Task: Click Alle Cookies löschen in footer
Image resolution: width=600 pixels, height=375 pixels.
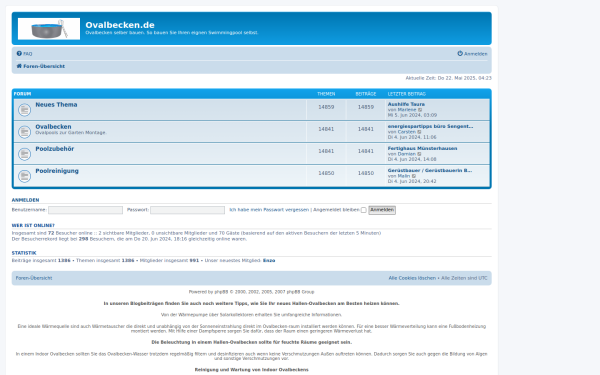Action: (412, 278)
